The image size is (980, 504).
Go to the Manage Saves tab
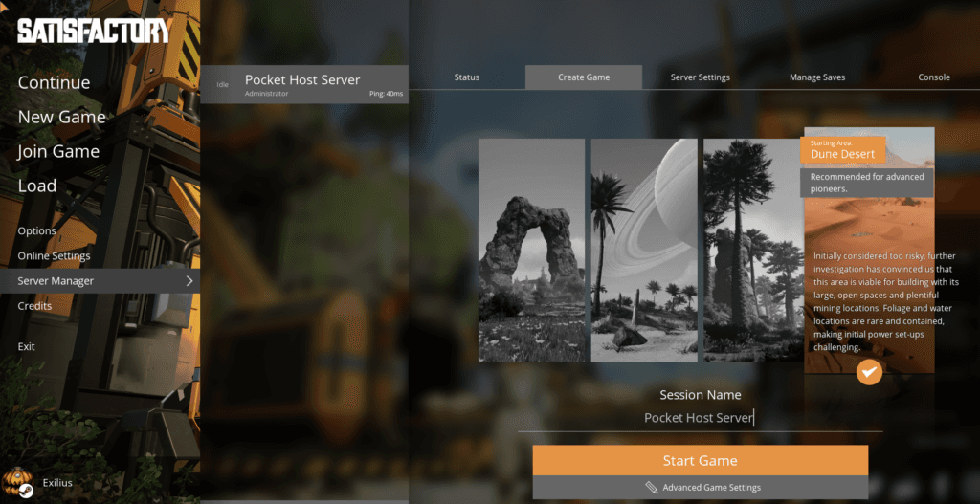coord(817,77)
